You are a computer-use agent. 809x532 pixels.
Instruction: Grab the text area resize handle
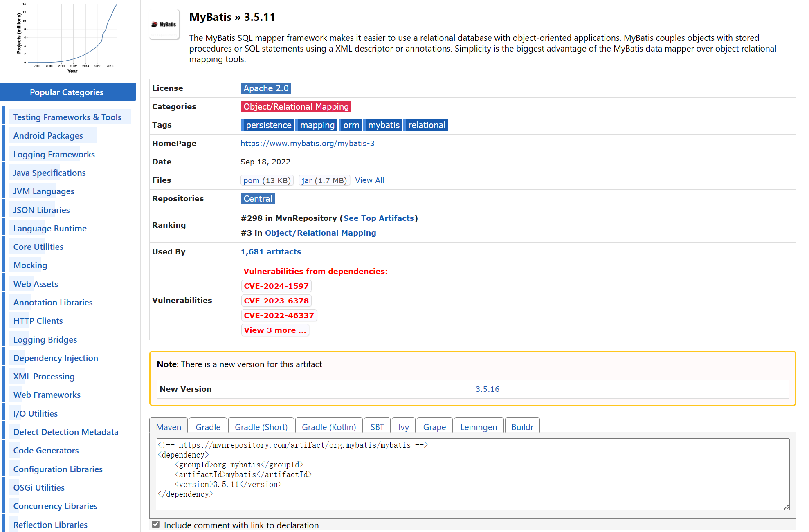point(786,507)
